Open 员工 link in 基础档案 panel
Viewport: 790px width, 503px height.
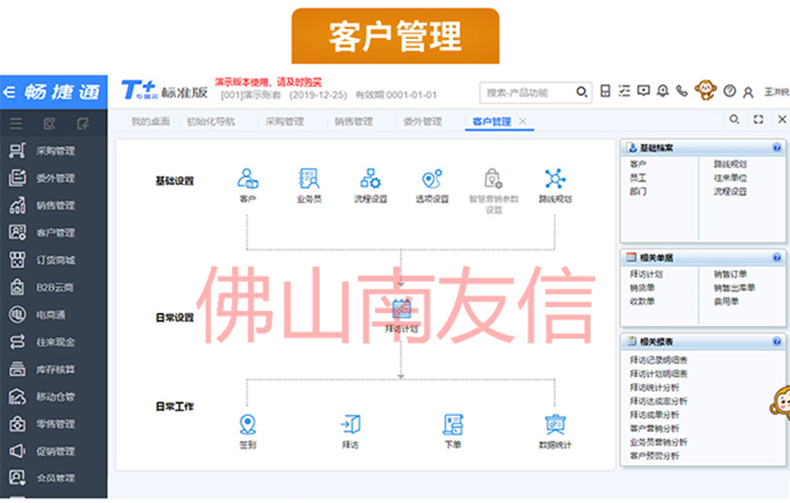[638, 178]
